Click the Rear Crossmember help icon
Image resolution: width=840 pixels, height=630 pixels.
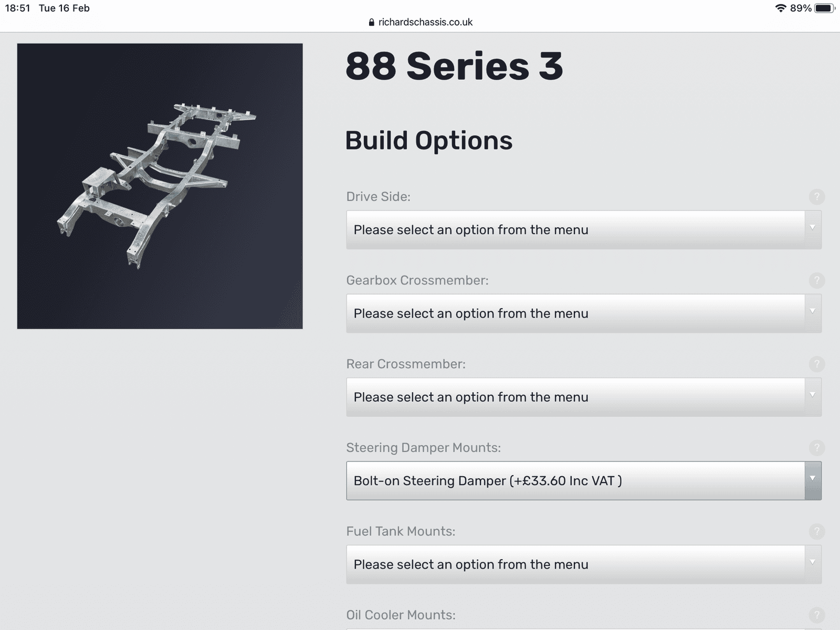click(x=816, y=364)
